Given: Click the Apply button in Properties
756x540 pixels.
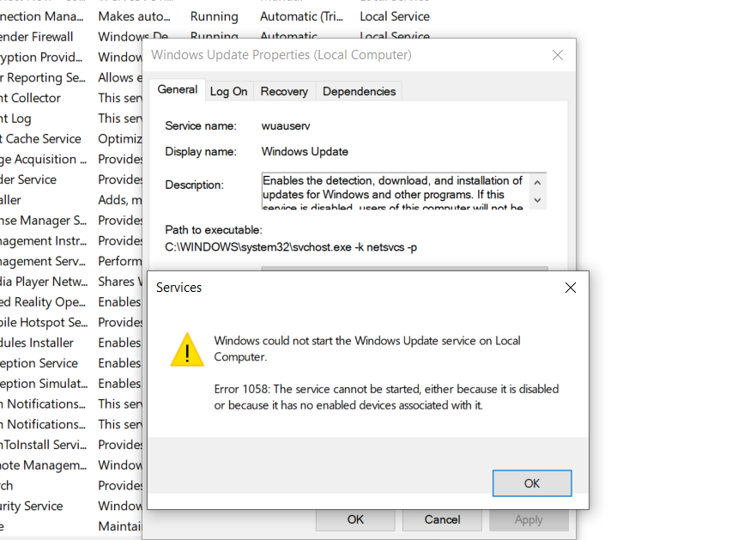Looking at the screenshot, I should 529,519.
